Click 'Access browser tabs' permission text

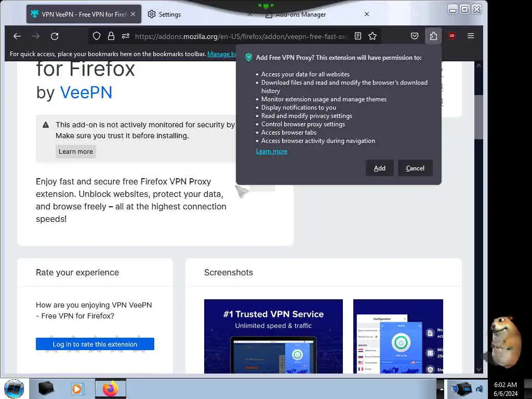point(289,132)
